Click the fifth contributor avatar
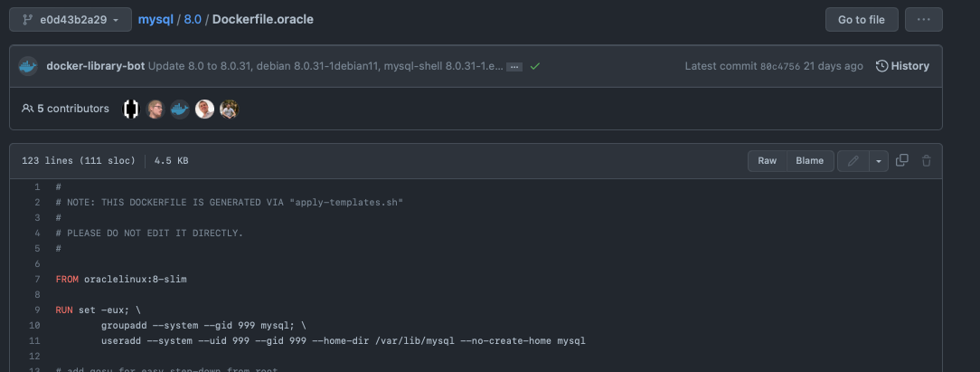Screen dimensions: 980x372 pyautogui.click(x=230, y=109)
